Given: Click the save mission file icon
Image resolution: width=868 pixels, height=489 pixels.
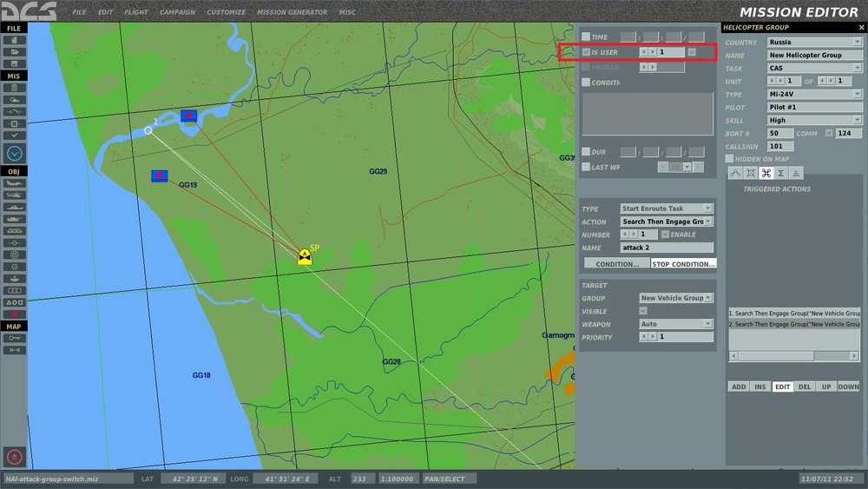Looking at the screenshot, I should (15, 63).
